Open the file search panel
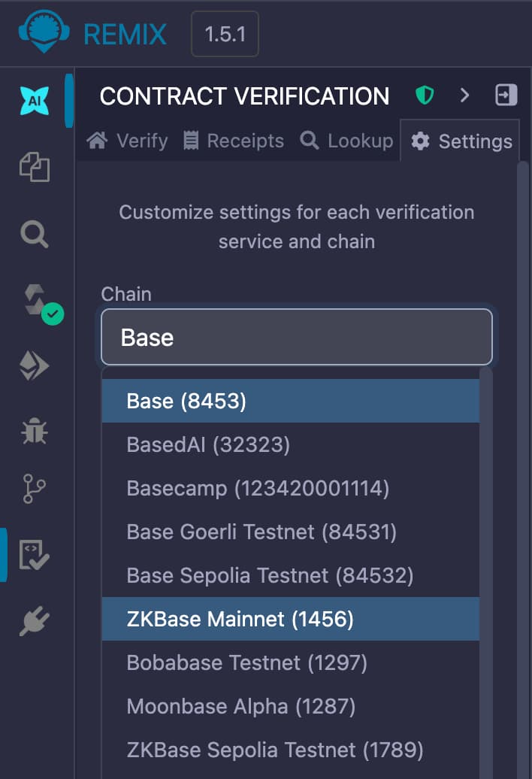 tap(33, 235)
